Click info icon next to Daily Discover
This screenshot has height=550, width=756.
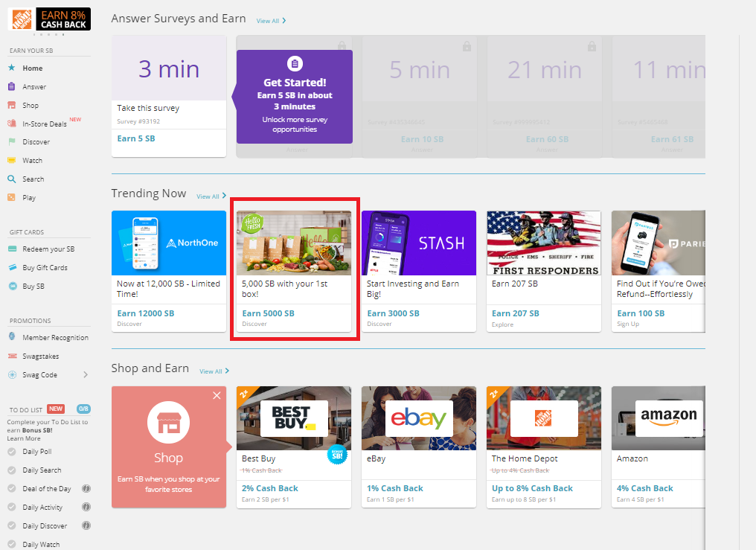86,525
